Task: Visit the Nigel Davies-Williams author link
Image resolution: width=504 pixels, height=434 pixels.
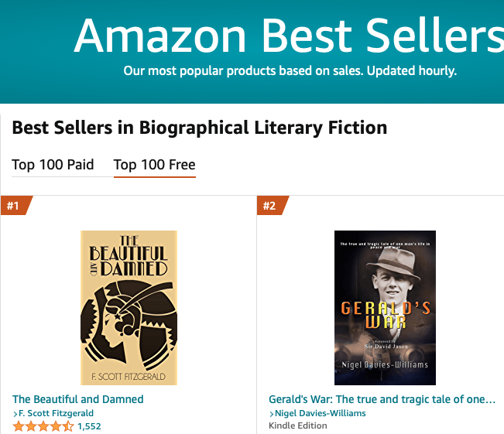Action: (x=321, y=413)
